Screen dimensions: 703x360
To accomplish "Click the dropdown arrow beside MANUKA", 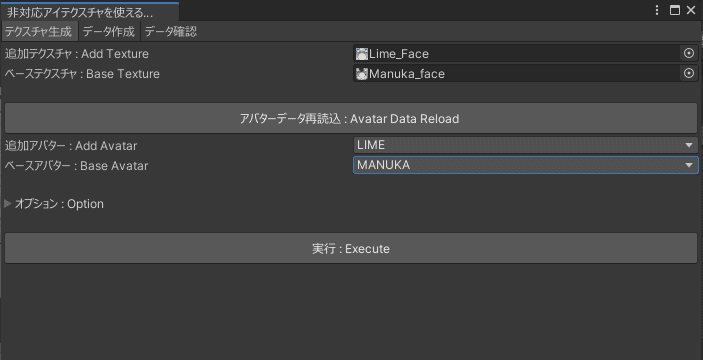I will coord(689,165).
